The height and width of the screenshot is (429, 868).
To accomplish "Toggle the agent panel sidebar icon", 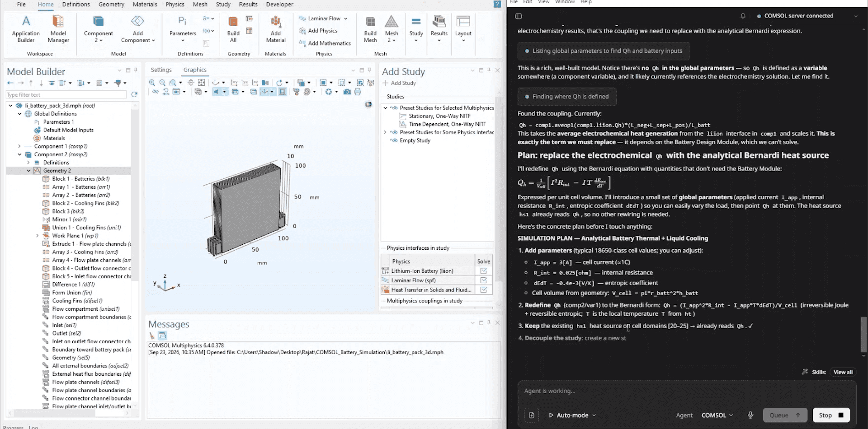I will pyautogui.click(x=519, y=16).
